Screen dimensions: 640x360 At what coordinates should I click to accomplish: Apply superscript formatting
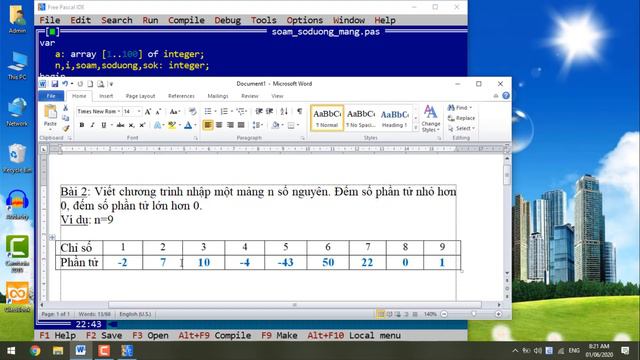[x=142, y=125]
